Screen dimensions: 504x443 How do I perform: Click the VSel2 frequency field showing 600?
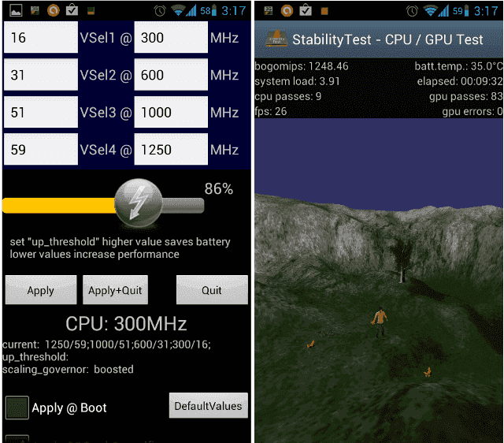171,75
